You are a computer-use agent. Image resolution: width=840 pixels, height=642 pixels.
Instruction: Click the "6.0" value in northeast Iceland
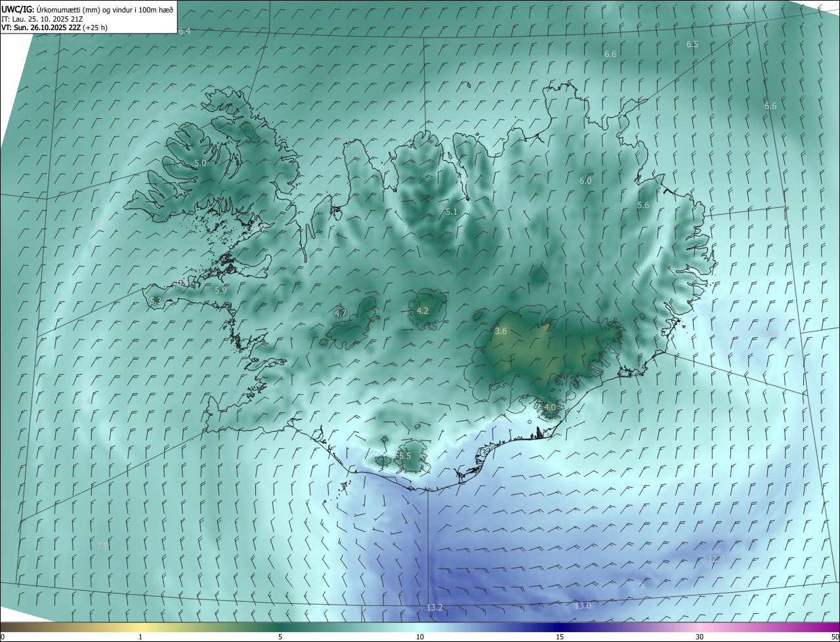(x=585, y=181)
